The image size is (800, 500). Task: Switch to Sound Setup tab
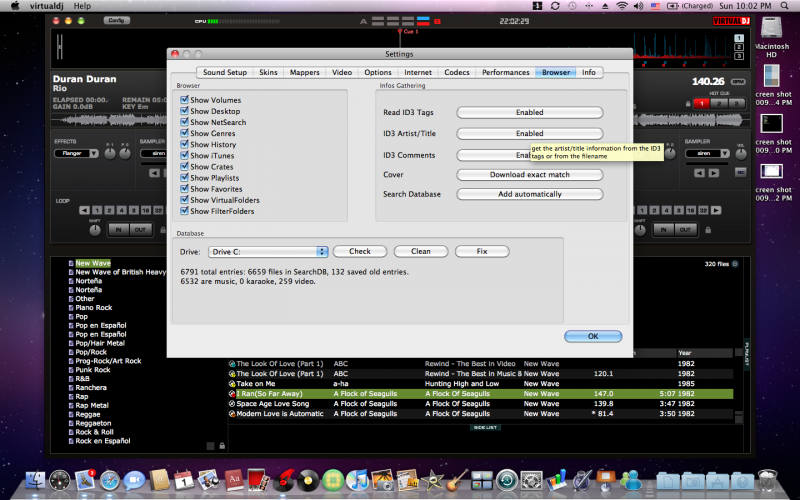pyautogui.click(x=224, y=72)
